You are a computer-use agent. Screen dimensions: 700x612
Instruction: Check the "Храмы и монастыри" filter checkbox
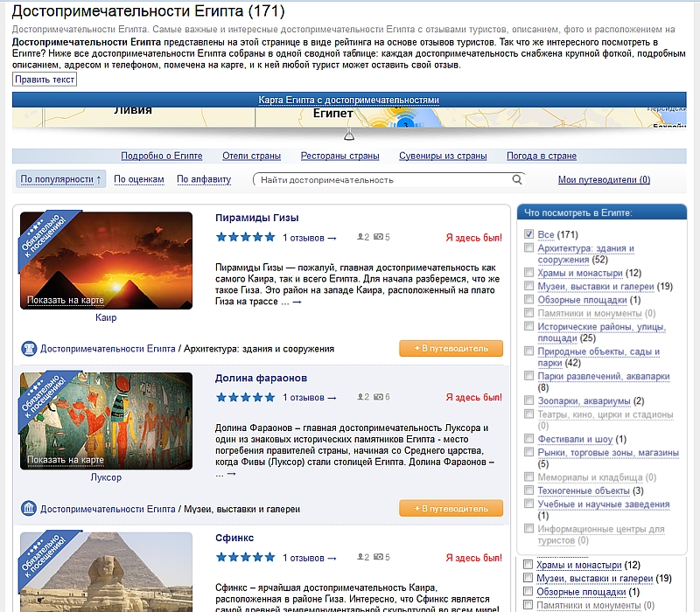[529, 274]
